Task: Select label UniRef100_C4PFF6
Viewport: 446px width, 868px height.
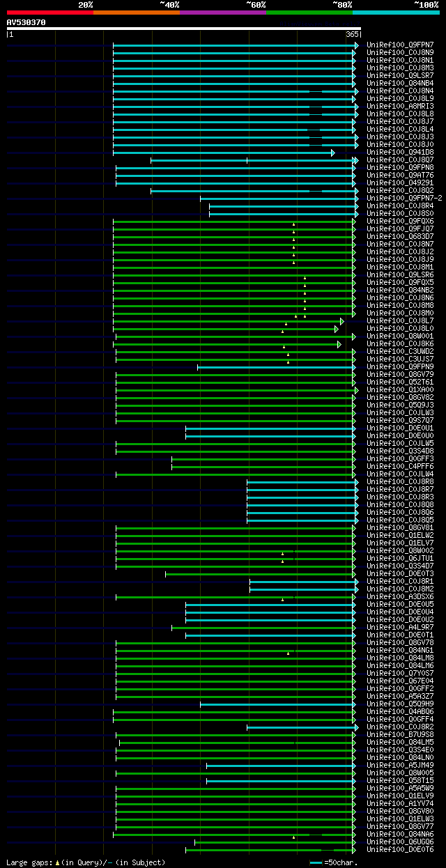Action: [x=400, y=467]
